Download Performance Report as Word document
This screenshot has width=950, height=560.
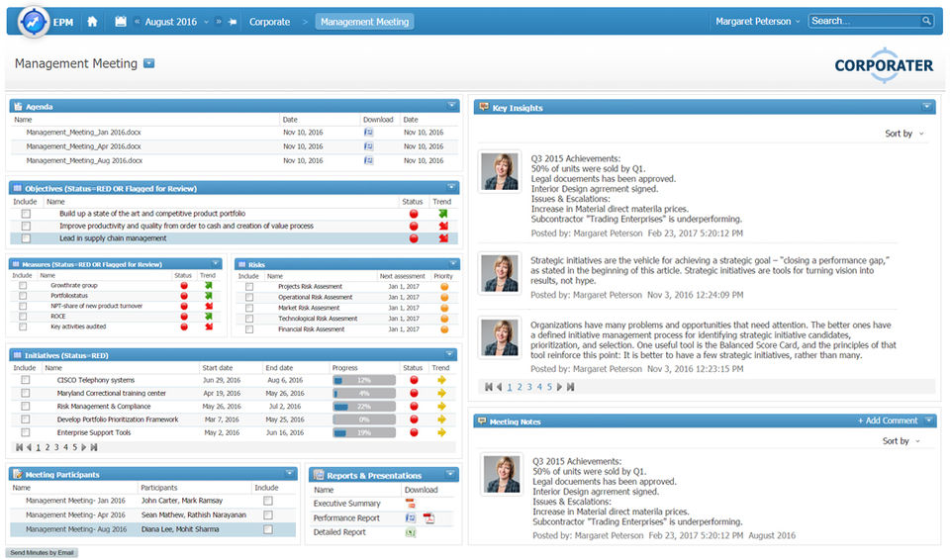pos(410,518)
